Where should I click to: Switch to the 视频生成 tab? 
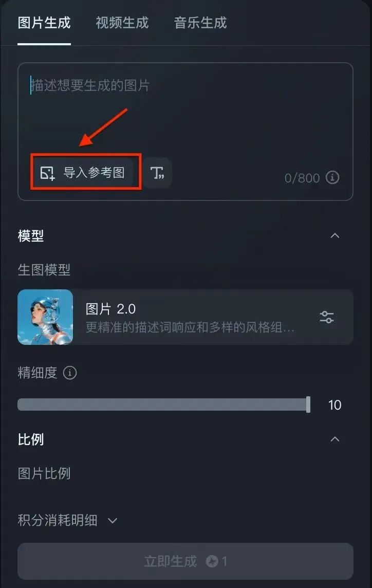[122, 23]
